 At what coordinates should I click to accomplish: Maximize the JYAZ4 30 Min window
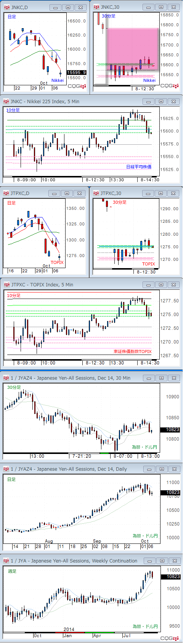click(162, 378)
